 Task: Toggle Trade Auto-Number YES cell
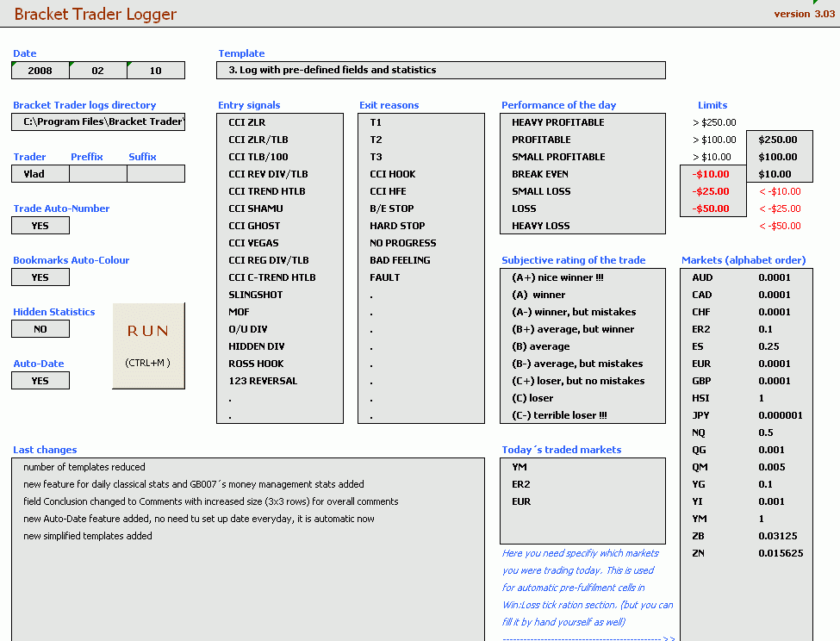coord(40,226)
